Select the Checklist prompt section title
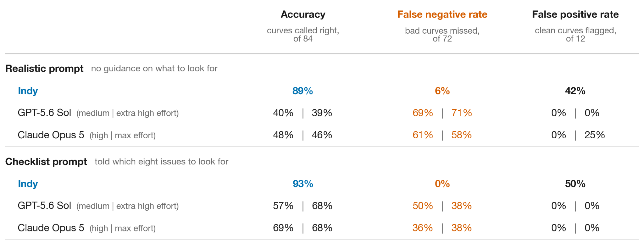Viewport: 644px width, 249px height. (x=46, y=162)
